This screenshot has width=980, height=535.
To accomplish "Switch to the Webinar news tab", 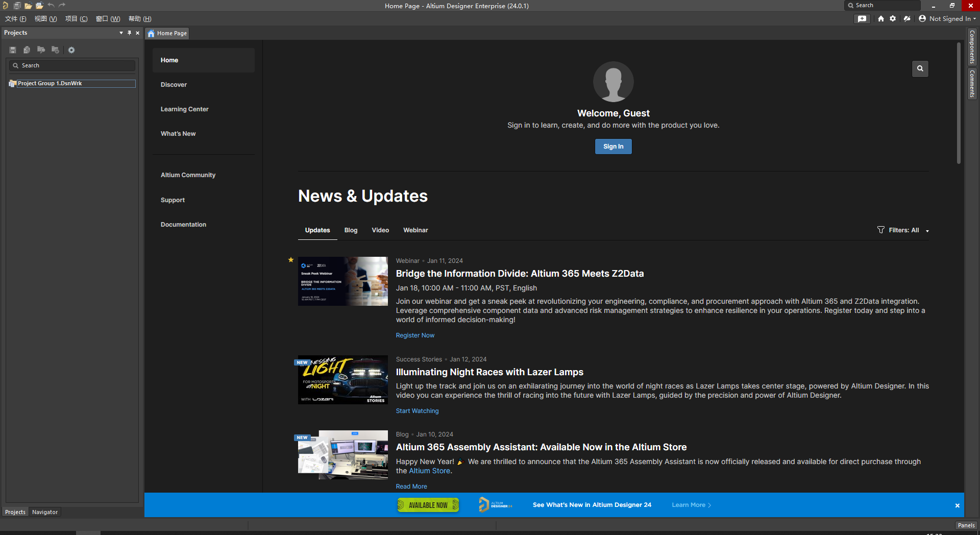I will click(415, 230).
